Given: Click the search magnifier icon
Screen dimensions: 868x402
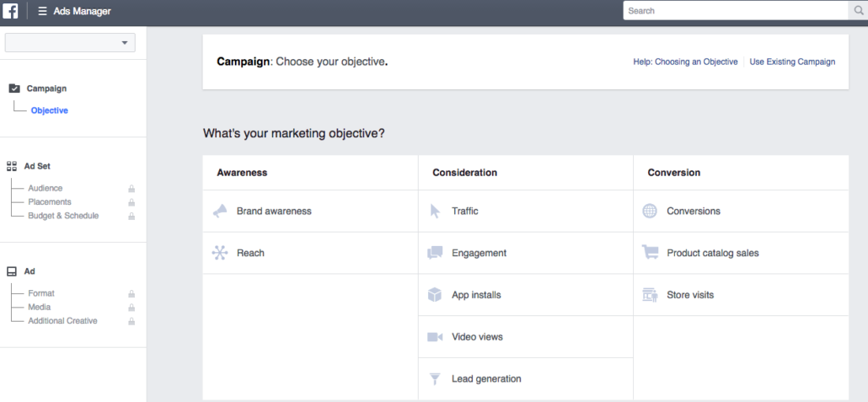Looking at the screenshot, I should pyautogui.click(x=857, y=11).
